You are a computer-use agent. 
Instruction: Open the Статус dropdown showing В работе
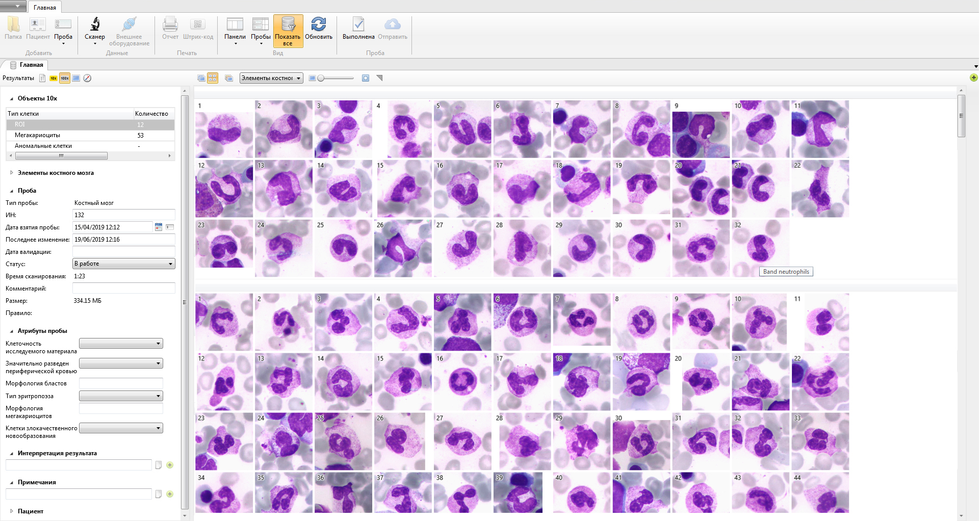124,264
